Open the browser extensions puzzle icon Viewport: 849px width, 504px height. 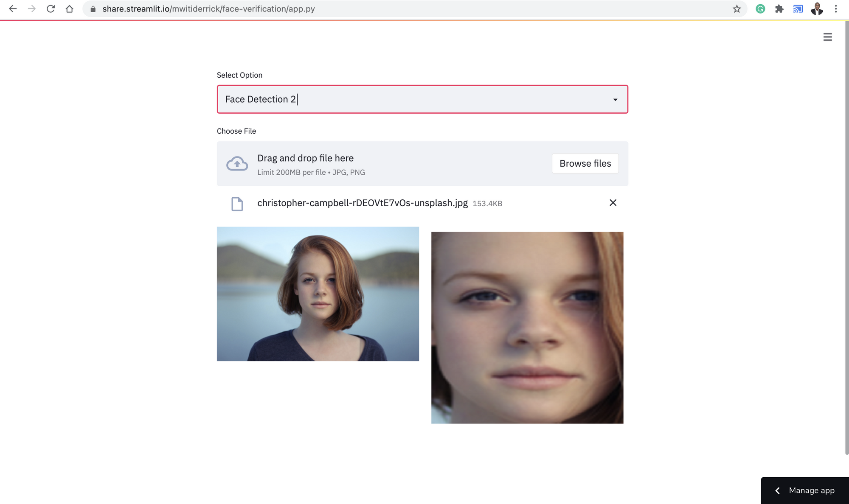pyautogui.click(x=779, y=9)
